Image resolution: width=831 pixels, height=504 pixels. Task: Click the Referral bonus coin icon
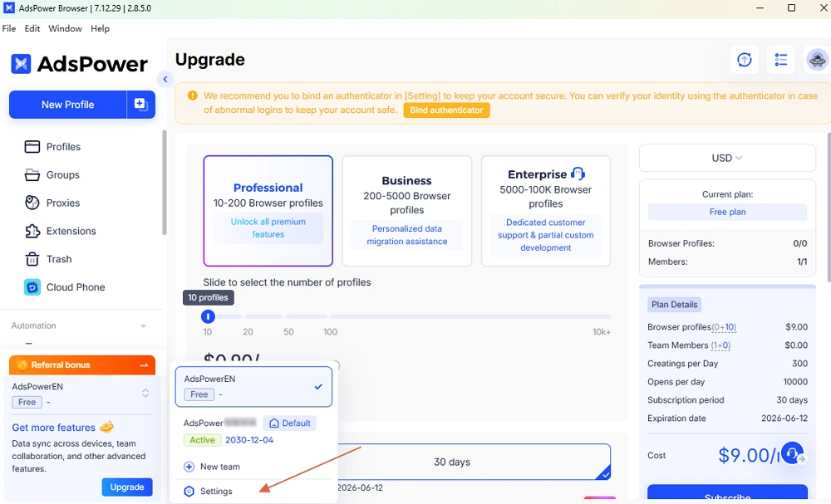(x=22, y=365)
